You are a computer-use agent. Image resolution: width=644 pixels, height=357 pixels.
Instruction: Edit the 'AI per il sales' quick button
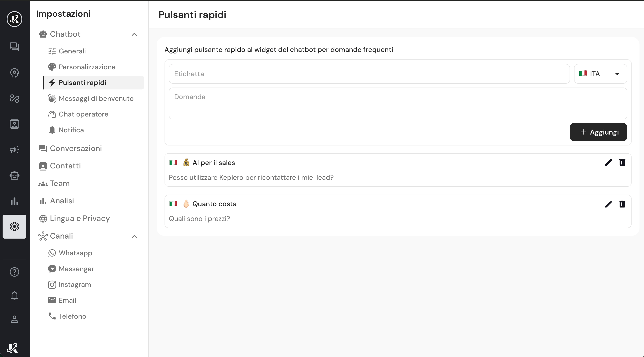tap(608, 162)
